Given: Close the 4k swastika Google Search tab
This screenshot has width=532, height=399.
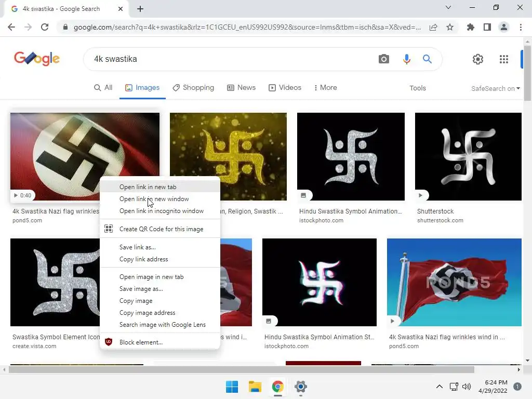Looking at the screenshot, I should point(121,9).
